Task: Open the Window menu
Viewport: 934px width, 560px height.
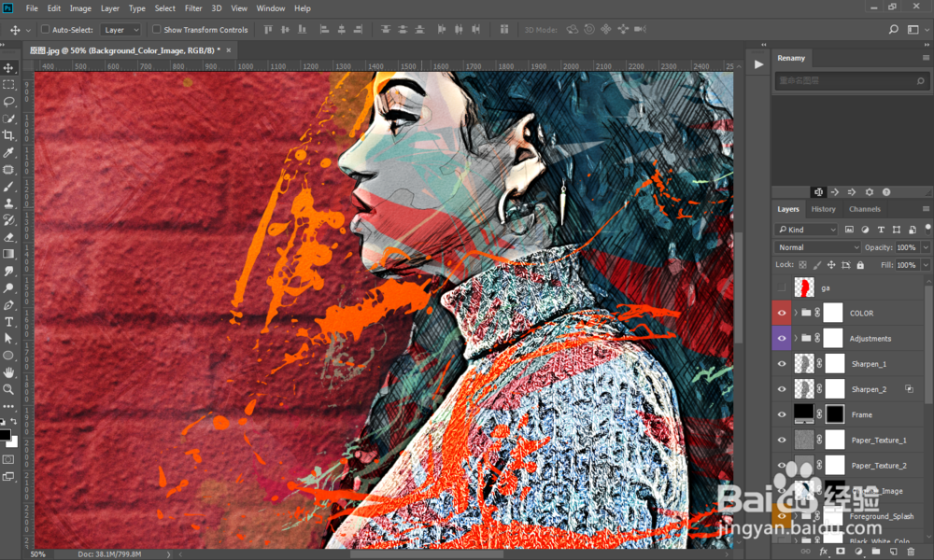Action: click(271, 8)
